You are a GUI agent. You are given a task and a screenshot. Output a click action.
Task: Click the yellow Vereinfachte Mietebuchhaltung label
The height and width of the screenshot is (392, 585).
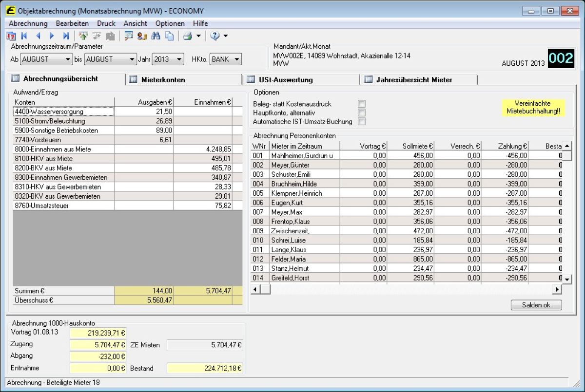pyautogui.click(x=533, y=108)
